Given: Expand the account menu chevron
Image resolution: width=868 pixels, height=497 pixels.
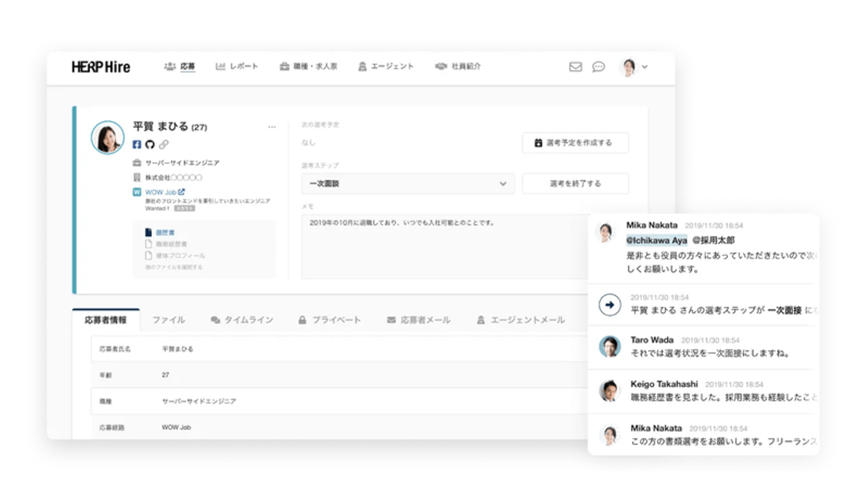Looking at the screenshot, I should click(644, 67).
